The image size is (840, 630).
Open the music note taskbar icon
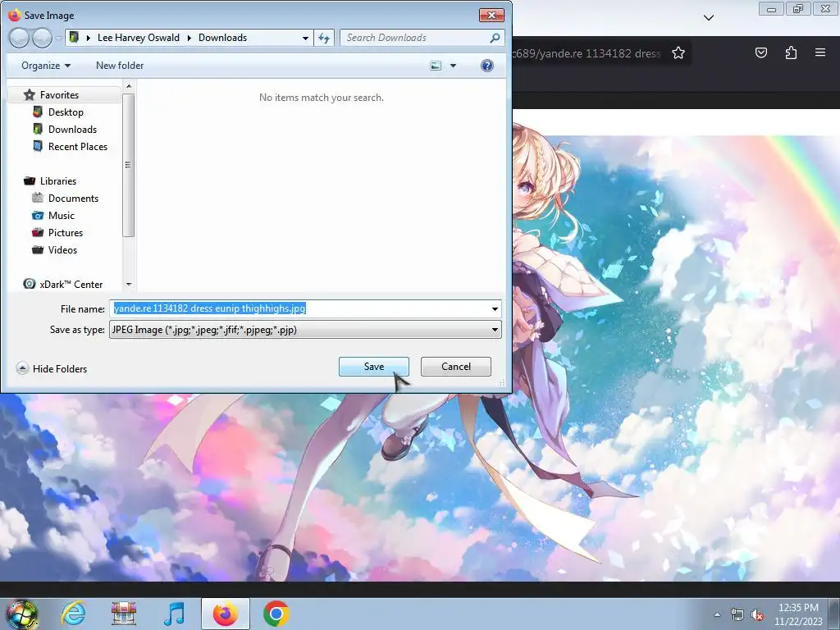(x=174, y=614)
